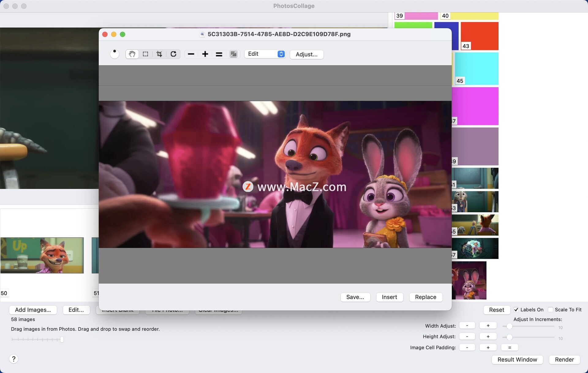Click the Replace button
Viewport: 588px width, 373px height.
coord(426,297)
